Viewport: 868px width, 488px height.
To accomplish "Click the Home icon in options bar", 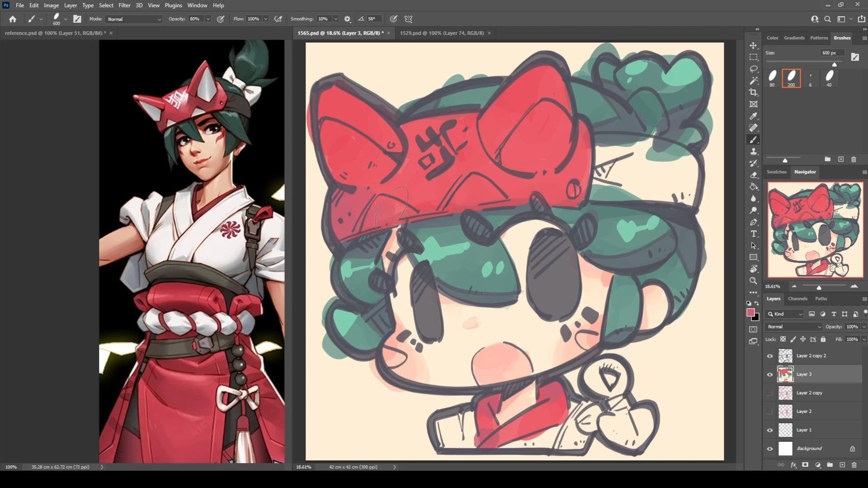I will coord(13,19).
